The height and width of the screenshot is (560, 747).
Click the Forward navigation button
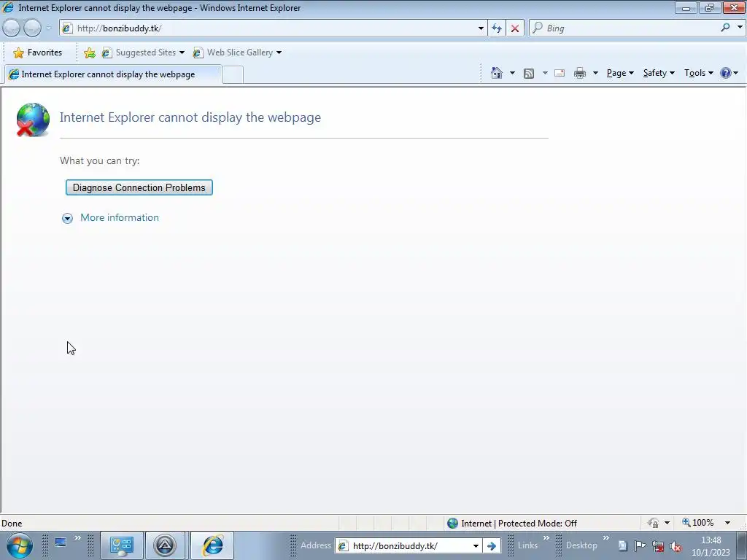click(x=32, y=28)
